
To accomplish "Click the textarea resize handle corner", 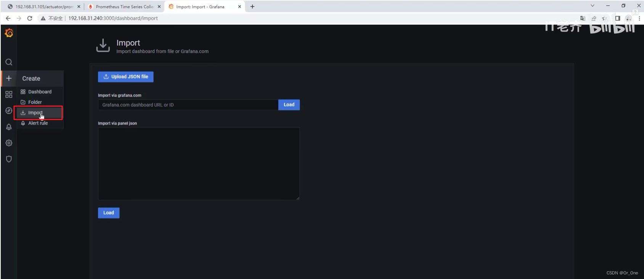I will (298, 198).
